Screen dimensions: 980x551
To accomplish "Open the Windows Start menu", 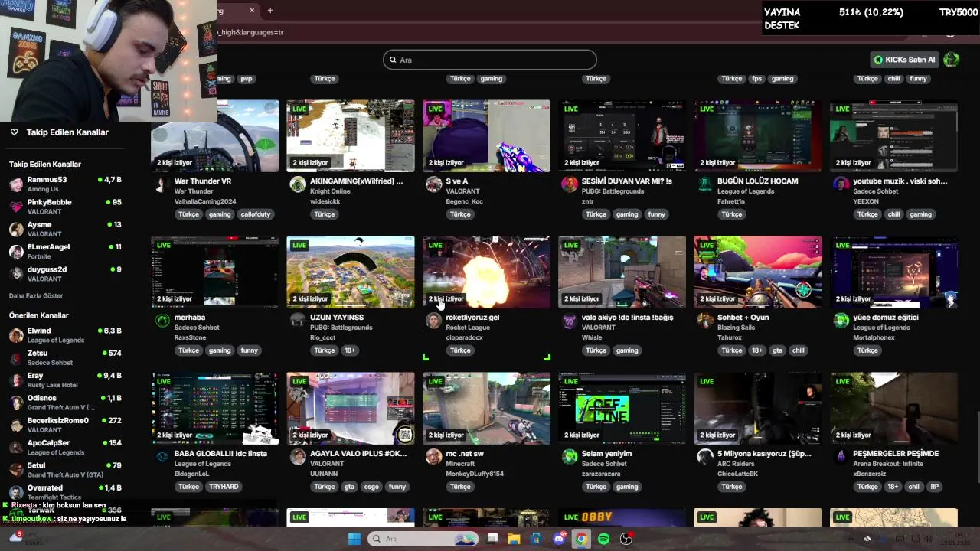I will 354,539.
